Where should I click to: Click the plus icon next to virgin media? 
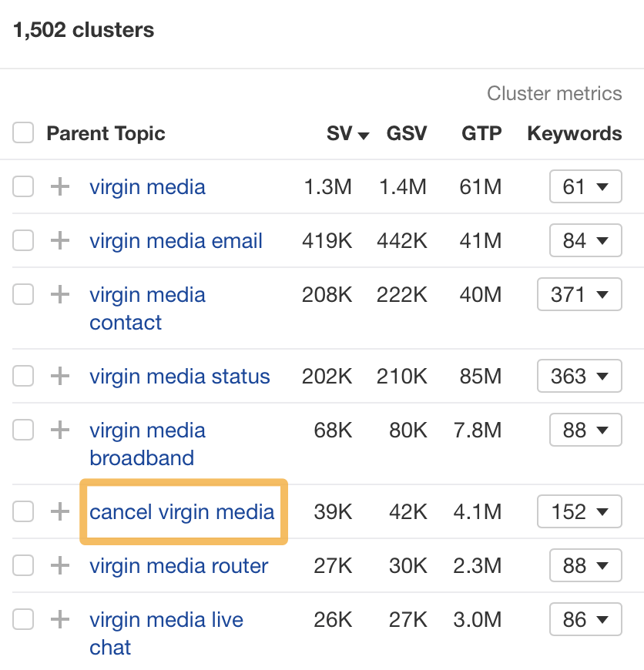59,186
